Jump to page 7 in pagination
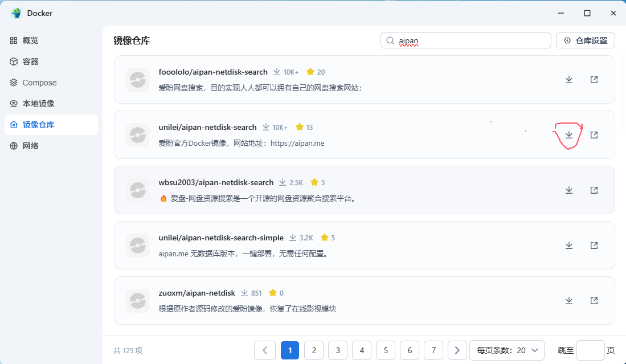Screen dimensions: 626x364 [x=433, y=350]
